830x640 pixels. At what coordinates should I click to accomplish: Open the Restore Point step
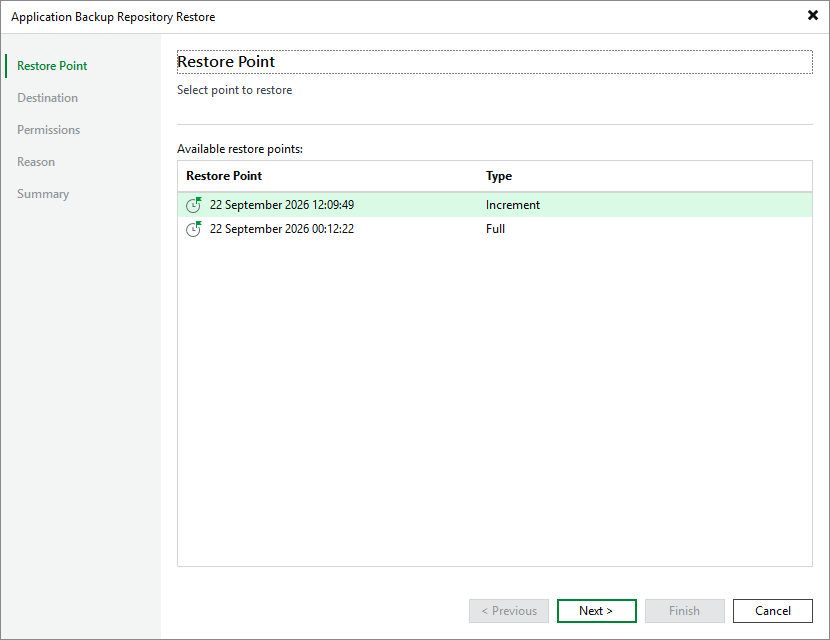tap(52, 66)
